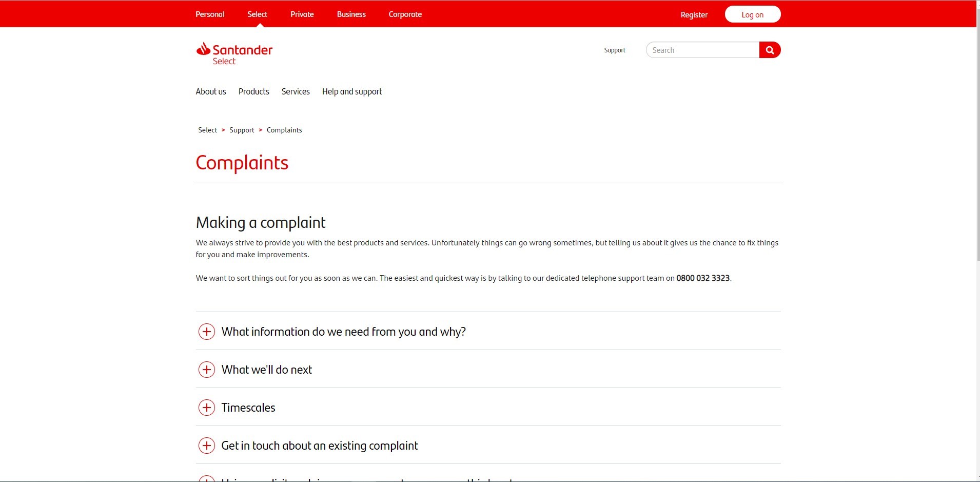
Task: Click 'Get in touch about an existing complaint' heading
Action: click(320, 446)
